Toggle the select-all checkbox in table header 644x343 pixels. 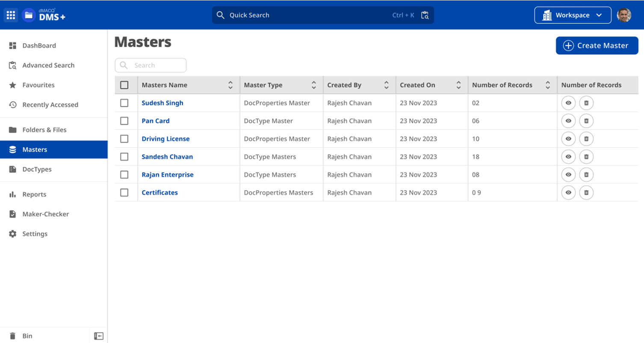click(124, 85)
